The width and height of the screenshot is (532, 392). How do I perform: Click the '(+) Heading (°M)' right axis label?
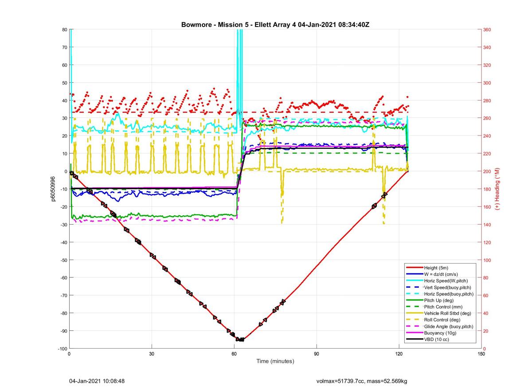497,189
